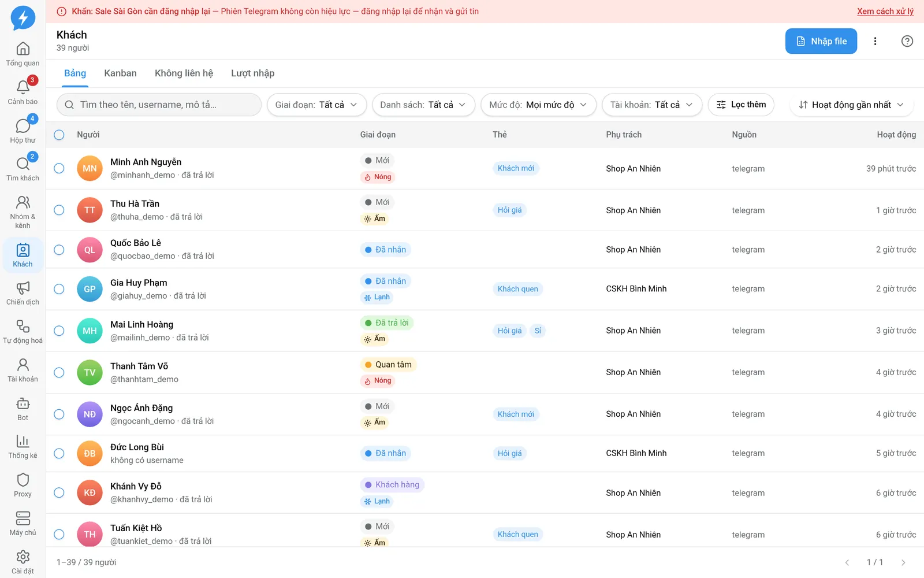
Task: Open the Hoạt động gần nhất sort dropdown
Action: tap(851, 105)
